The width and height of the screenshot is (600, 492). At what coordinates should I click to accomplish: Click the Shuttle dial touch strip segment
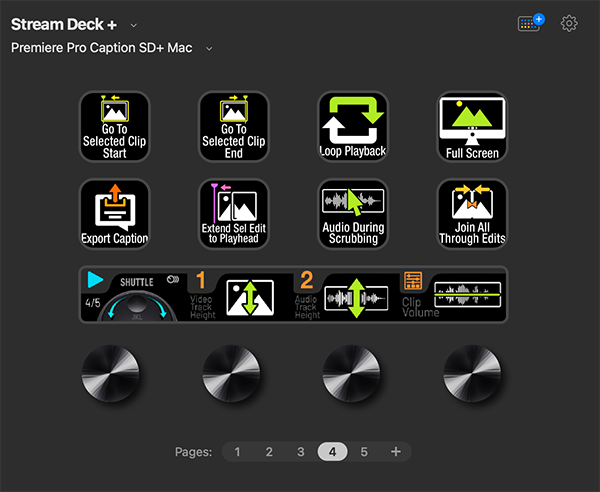(133, 295)
